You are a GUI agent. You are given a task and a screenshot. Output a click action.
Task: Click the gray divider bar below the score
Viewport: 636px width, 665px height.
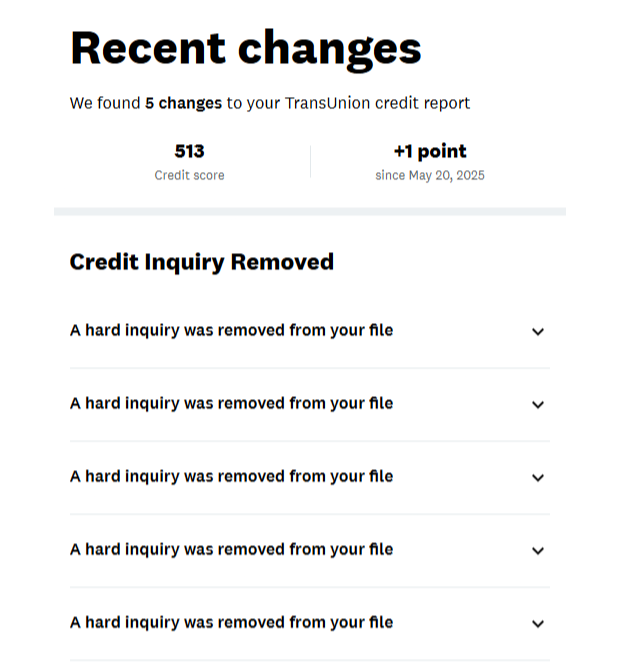pos(310,212)
